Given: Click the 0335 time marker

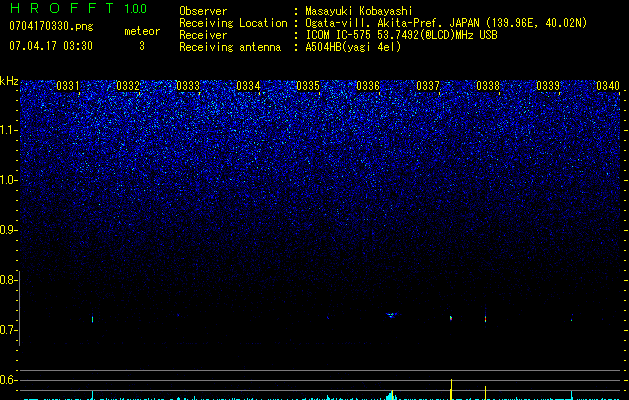Looking at the screenshot, I should [308, 86].
